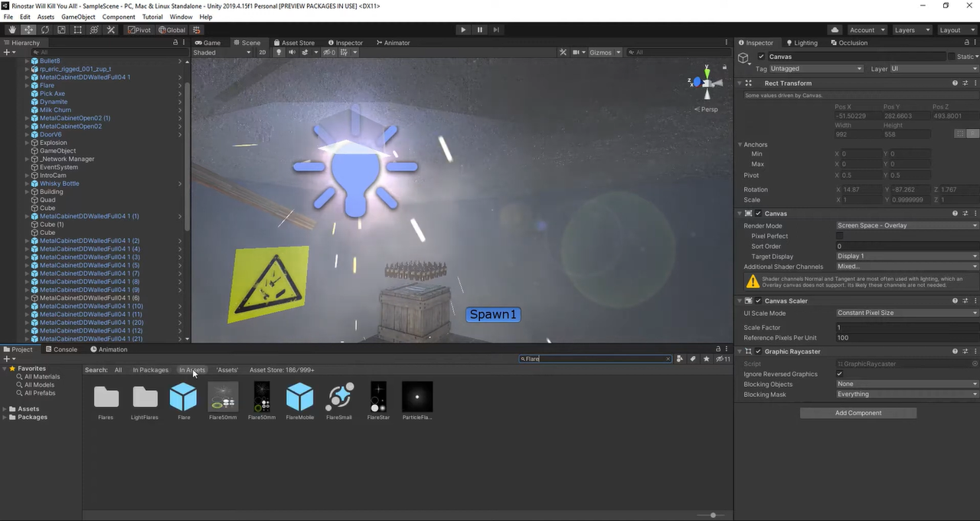This screenshot has height=521, width=980.
Task: Toggle the Pixel Perfect checkbox
Action: point(840,236)
